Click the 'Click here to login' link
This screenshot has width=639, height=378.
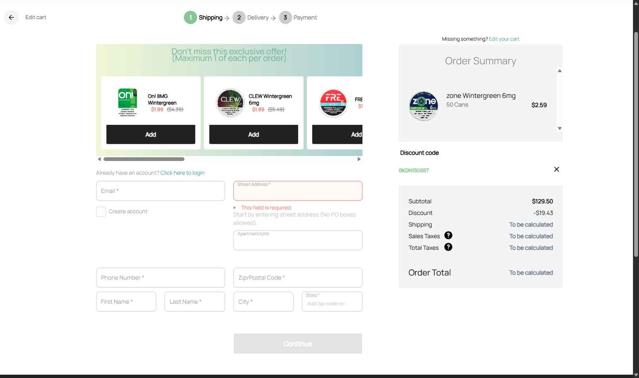tap(183, 173)
